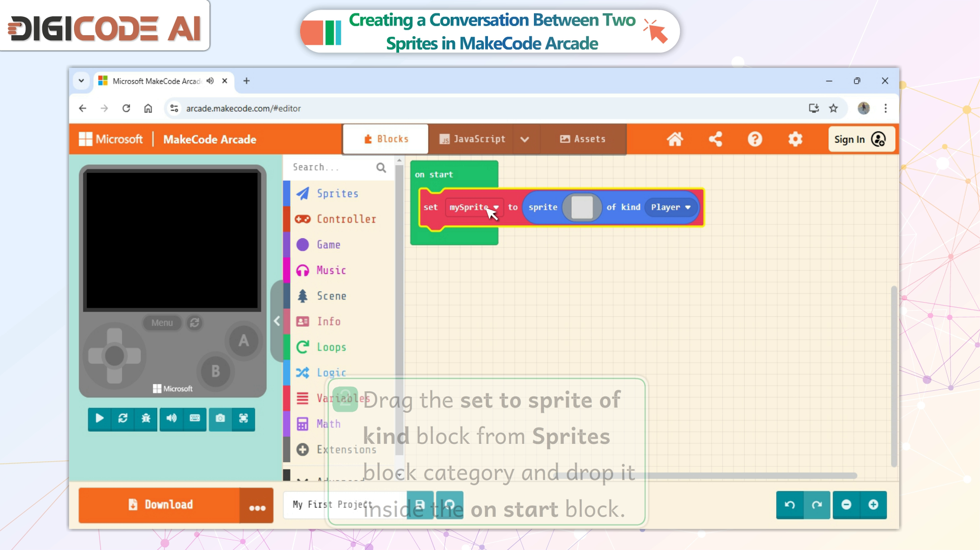Image resolution: width=980 pixels, height=550 pixels.
Task: Redo the editor action
Action: click(x=817, y=505)
